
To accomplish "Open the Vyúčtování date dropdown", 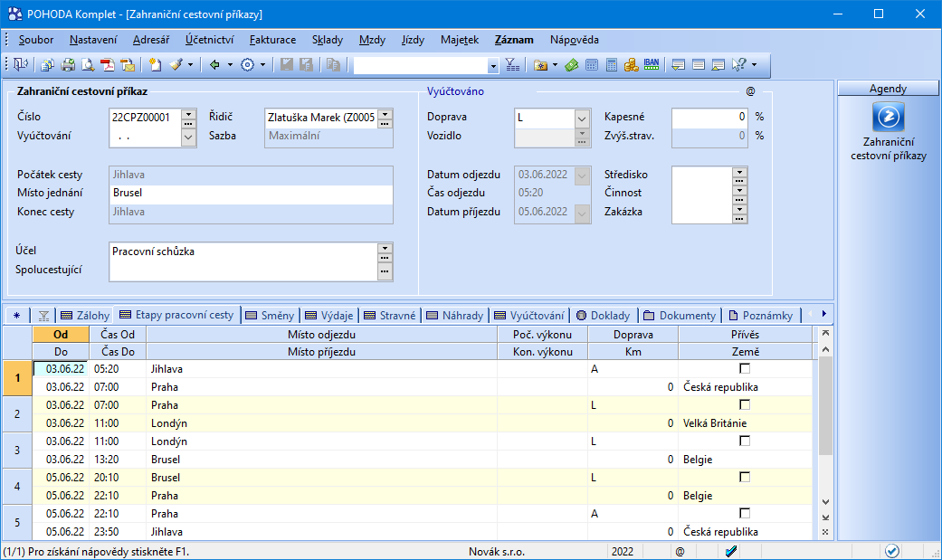I will 188,138.
